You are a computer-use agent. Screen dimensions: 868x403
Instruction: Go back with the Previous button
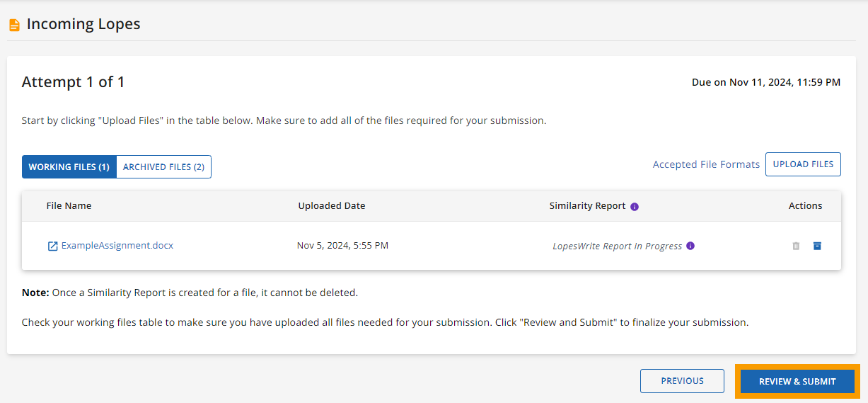click(x=682, y=381)
